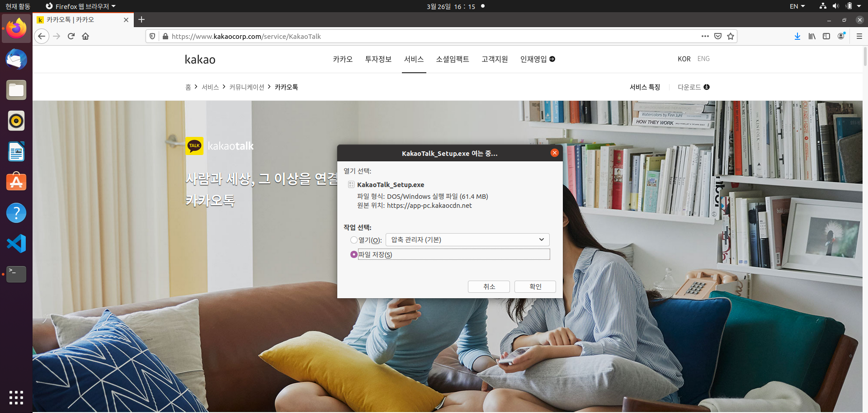Open the library bookshelf icon

[812, 36]
